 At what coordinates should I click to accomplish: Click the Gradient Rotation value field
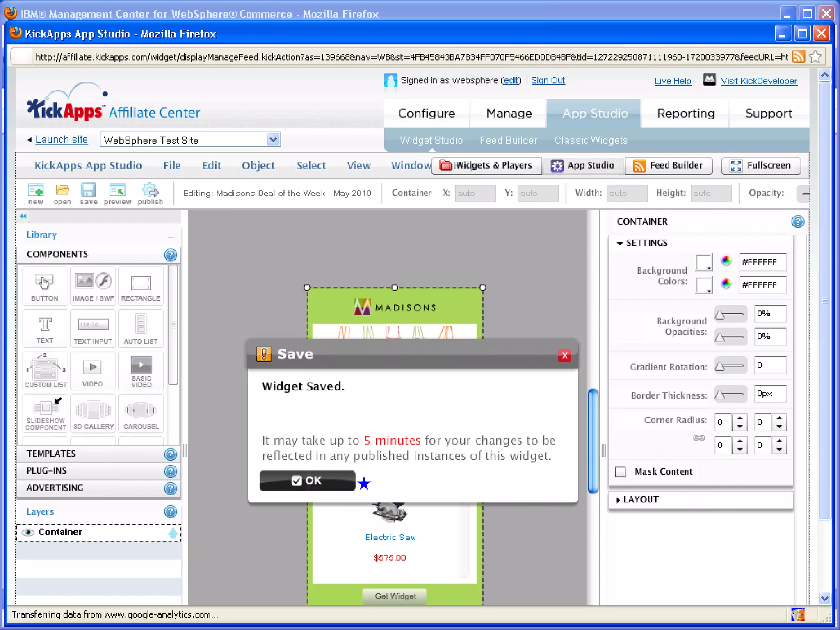tap(770, 365)
